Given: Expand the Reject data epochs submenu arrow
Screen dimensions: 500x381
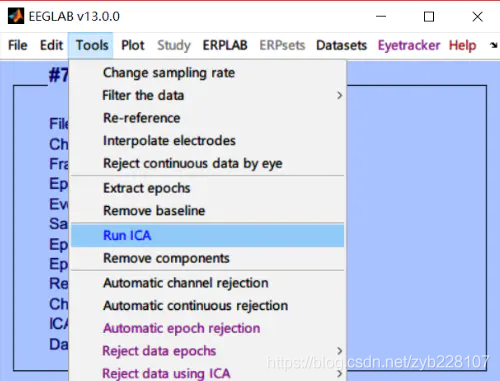Looking at the screenshot, I should [339, 351].
